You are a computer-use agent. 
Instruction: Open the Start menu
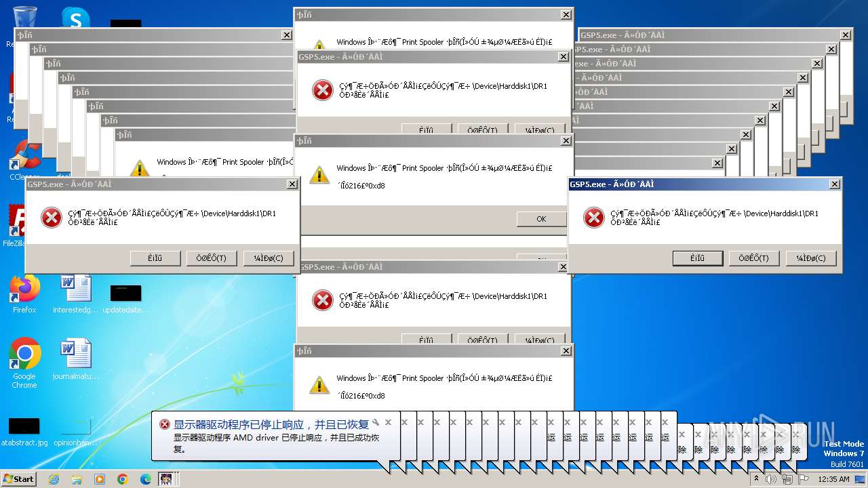(x=18, y=479)
